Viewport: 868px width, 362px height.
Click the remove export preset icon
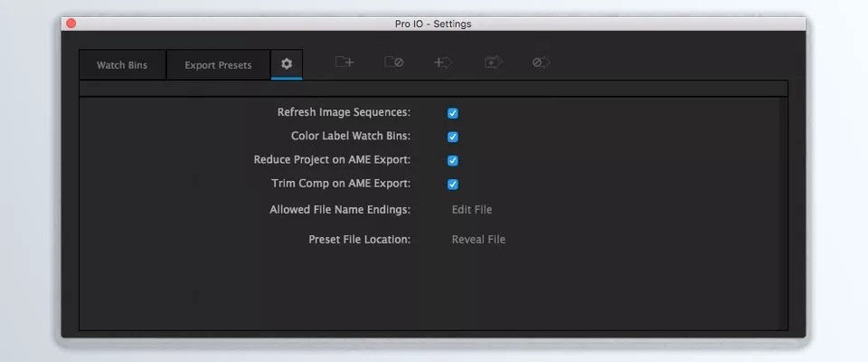click(541, 62)
